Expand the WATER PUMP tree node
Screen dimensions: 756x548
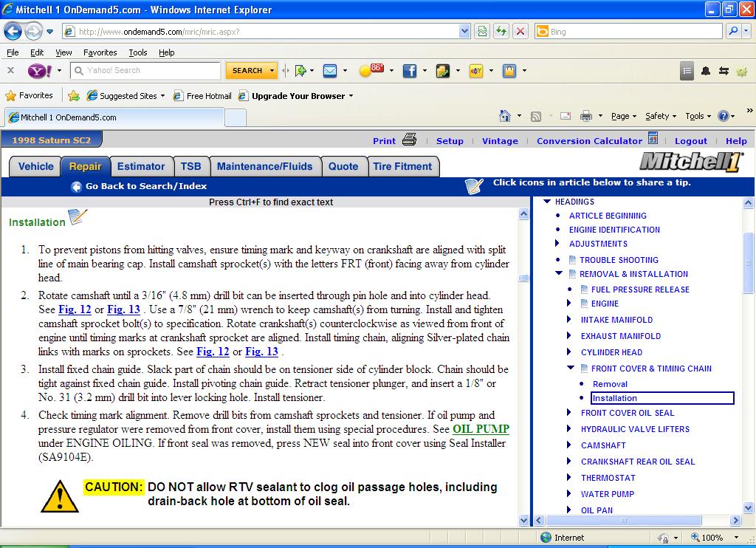pyautogui.click(x=569, y=494)
